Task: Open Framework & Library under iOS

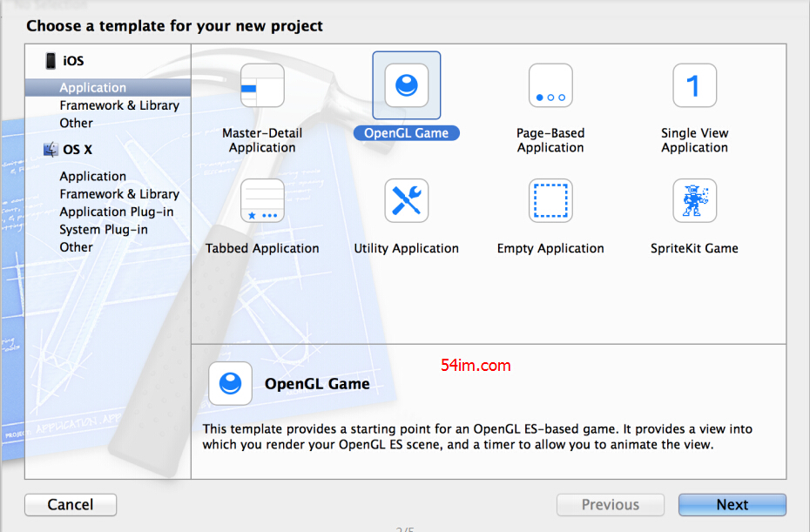Action: 119,105
